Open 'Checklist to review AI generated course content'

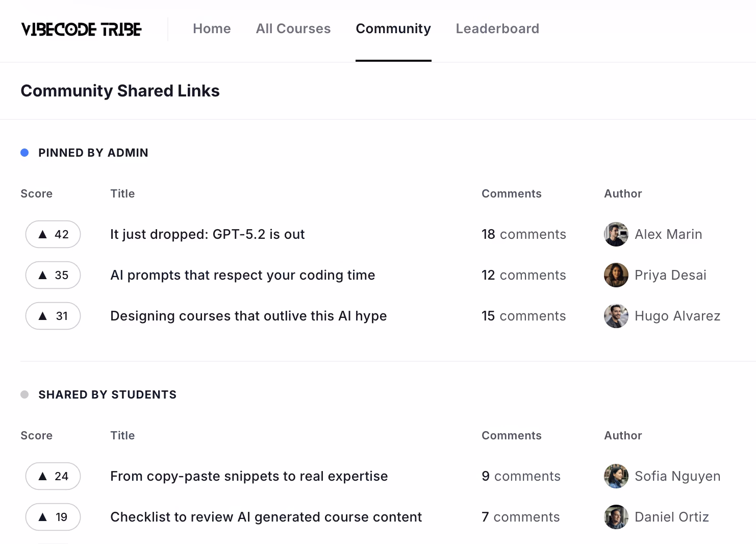pos(266,517)
